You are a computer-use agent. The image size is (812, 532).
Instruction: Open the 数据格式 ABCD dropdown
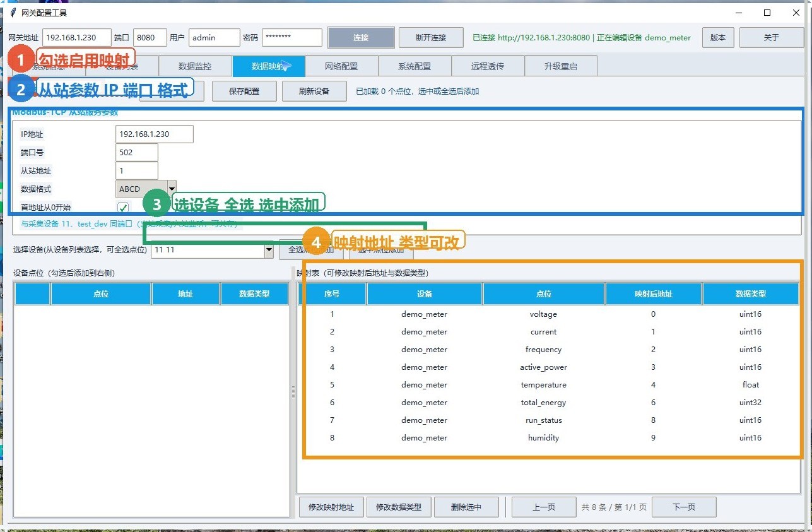coord(146,189)
